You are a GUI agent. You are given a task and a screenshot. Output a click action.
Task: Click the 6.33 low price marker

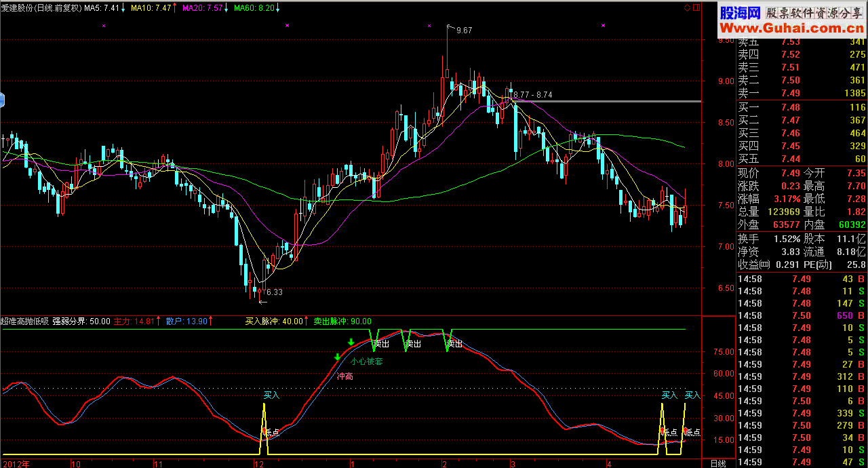coord(275,292)
